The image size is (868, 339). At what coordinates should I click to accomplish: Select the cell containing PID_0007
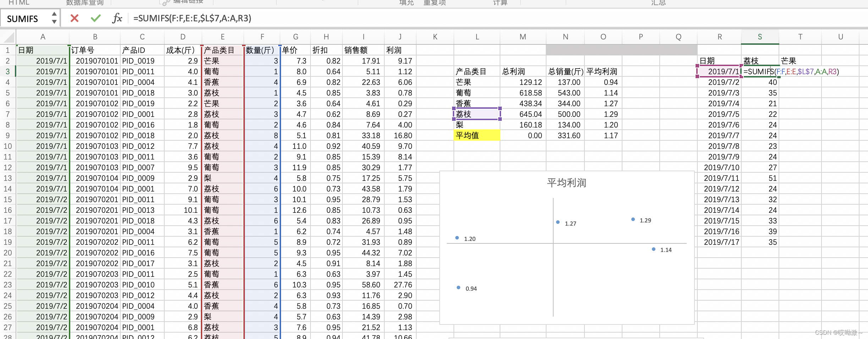pos(142,167)
